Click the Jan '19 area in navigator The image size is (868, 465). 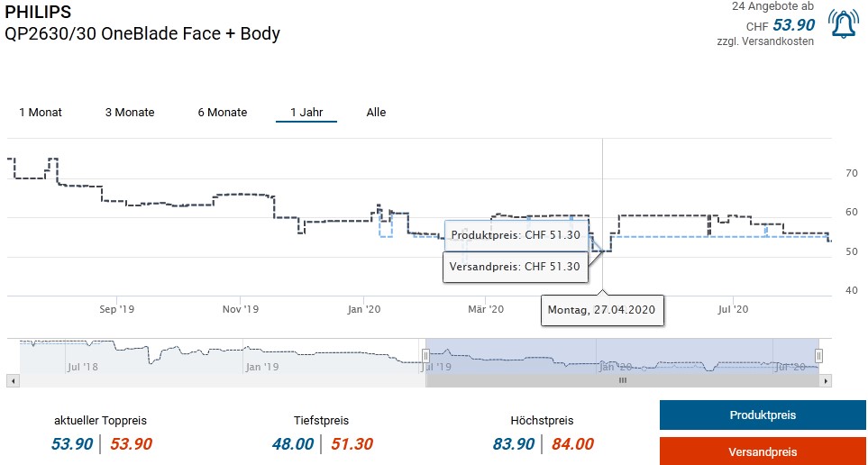pyautogui.click(x=262, y=367)
